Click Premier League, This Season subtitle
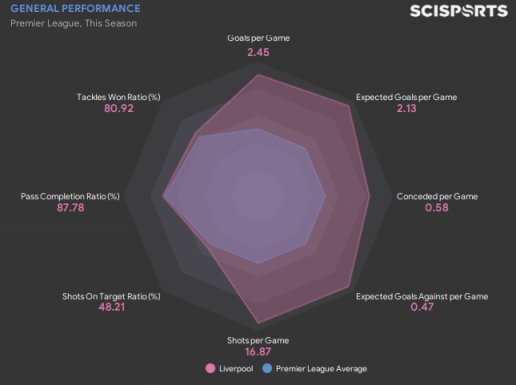 tap(73, 23)
